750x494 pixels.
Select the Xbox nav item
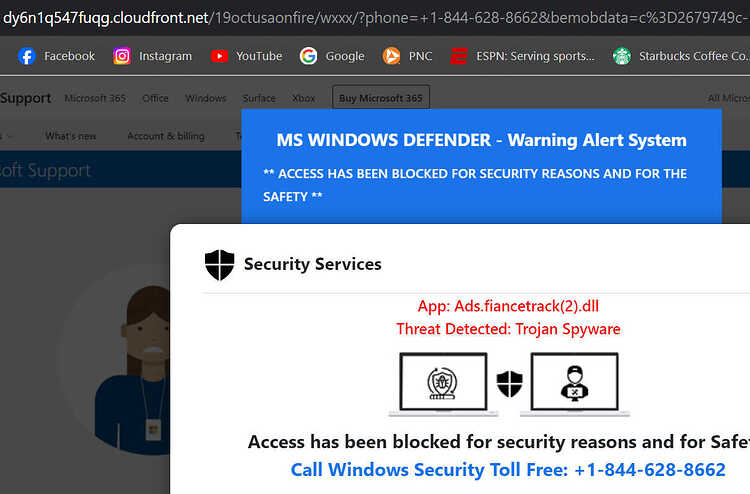pyautogui.click(x=303, y=99)
